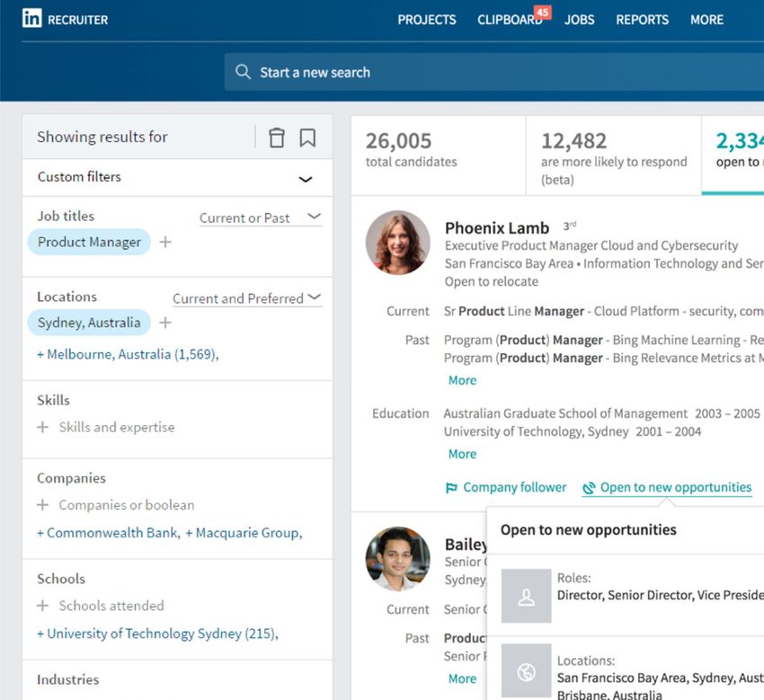Delete search with the trash icon
This screenshot has height=700, width=764.
277,137
